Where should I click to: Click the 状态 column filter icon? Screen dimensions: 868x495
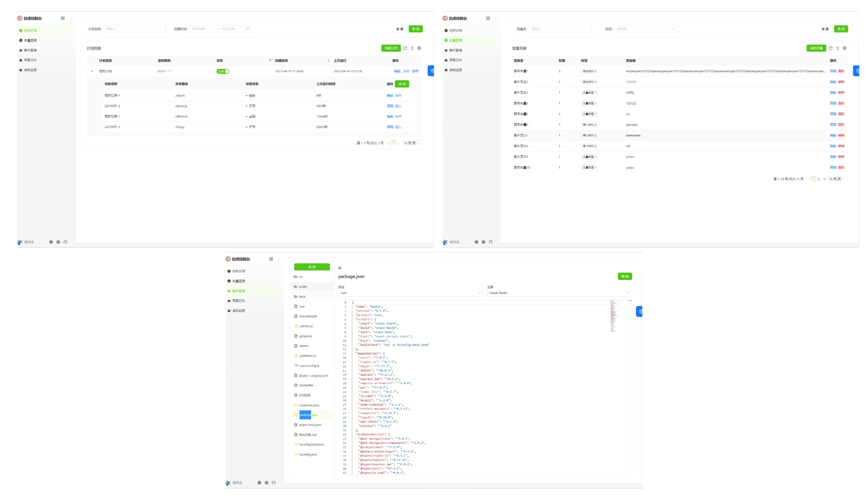tap(270, 60)
